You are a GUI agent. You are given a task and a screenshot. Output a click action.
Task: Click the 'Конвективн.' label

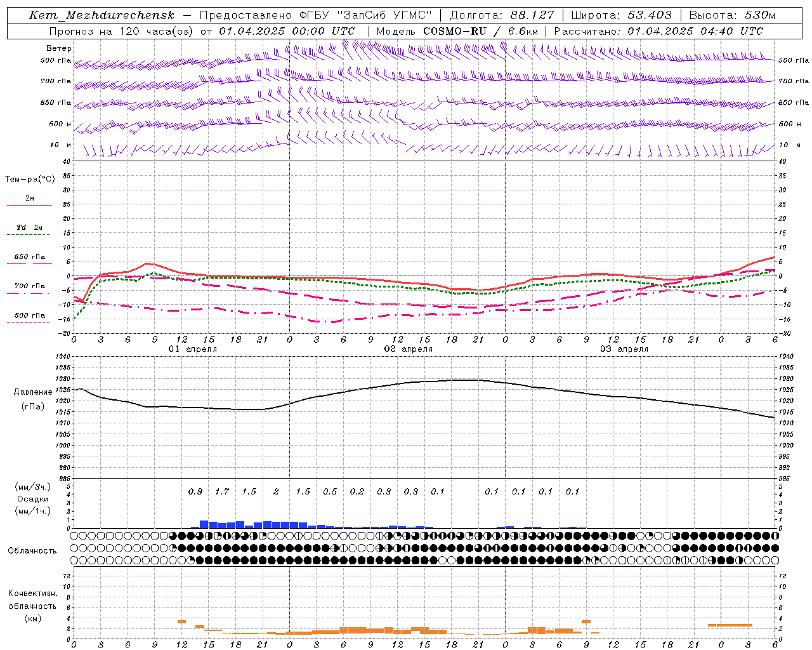click(x=33, y=594)
